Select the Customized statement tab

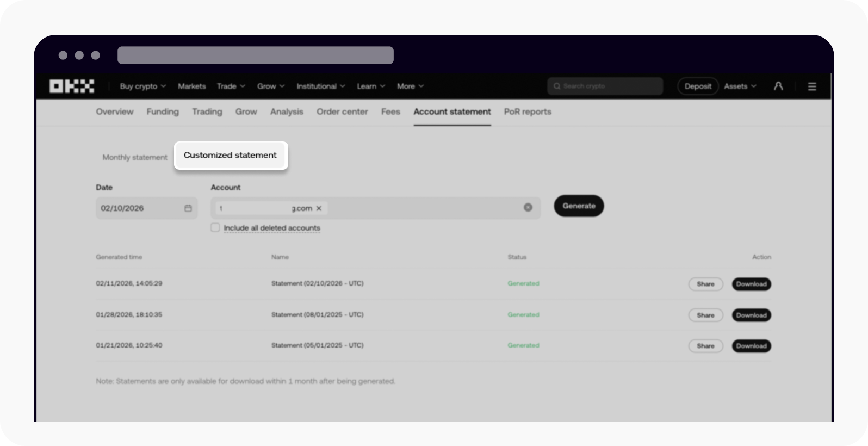coord(231,156)
